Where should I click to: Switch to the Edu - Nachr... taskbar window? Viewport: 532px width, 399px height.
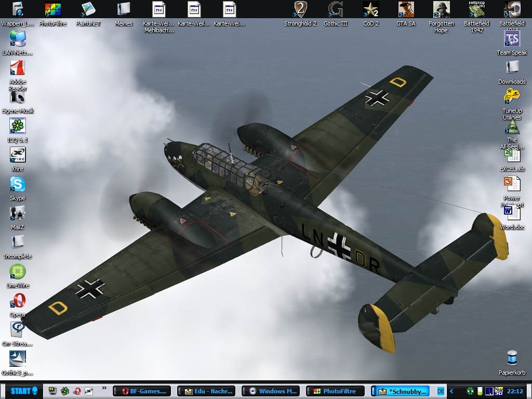tap(206, 391)
